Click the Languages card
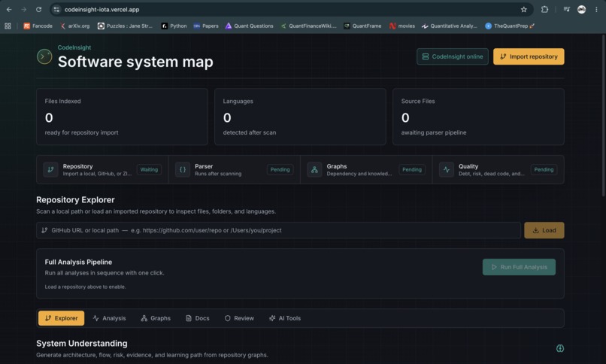This screenshot has width=606, height=364. click(300, 117)
